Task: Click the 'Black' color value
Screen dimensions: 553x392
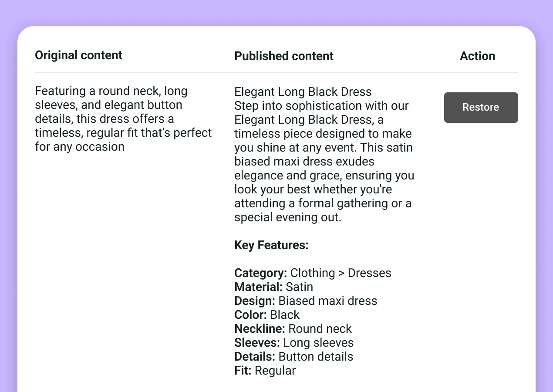Action: pyautogui.click(x=285, y=315)
